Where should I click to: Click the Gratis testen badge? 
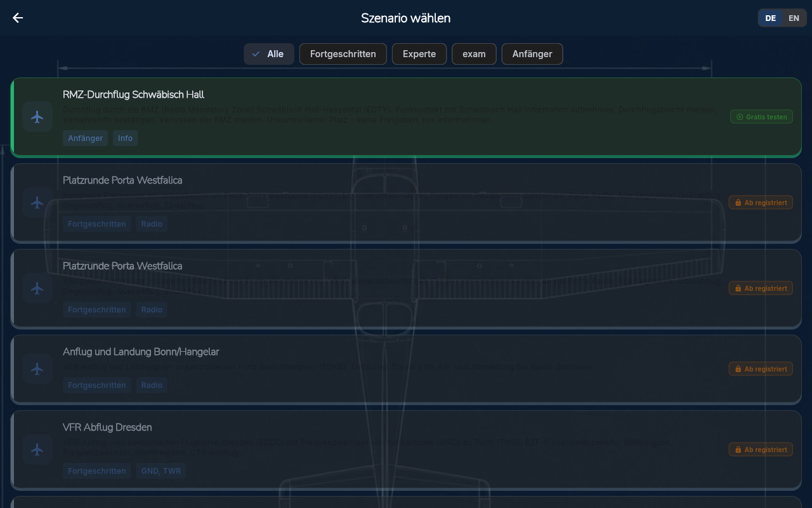point(761,117)
